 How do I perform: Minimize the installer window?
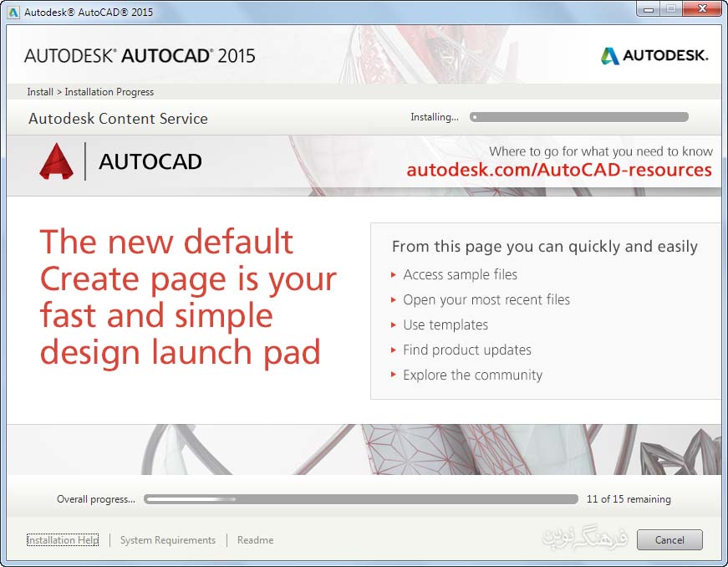(x=649, y=9)
